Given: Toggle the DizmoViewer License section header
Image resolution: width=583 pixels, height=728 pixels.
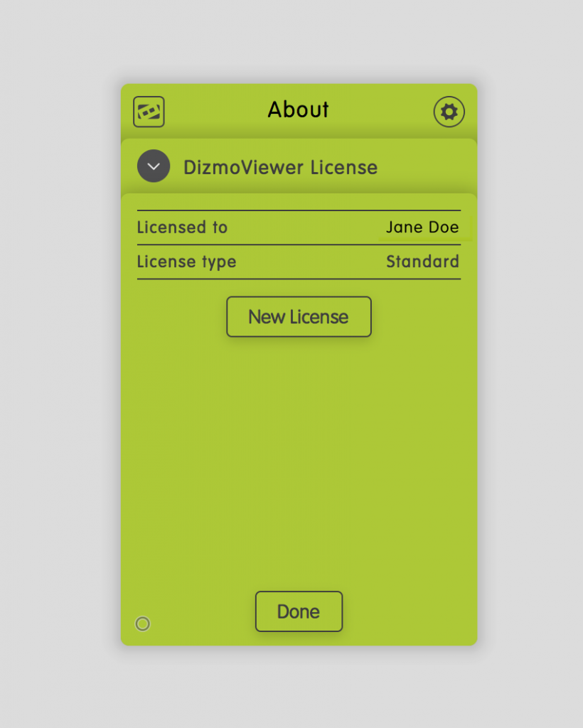Looking at the screenshot, I should 281,167.
